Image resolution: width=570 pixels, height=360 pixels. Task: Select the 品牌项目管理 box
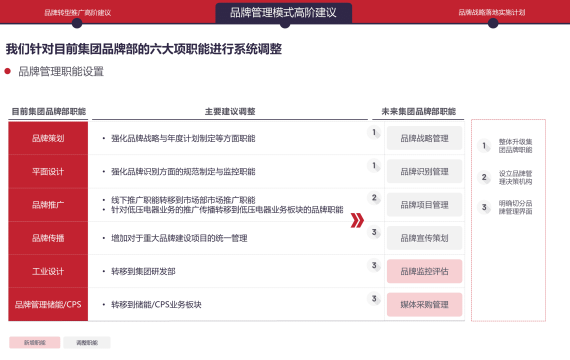424,205
